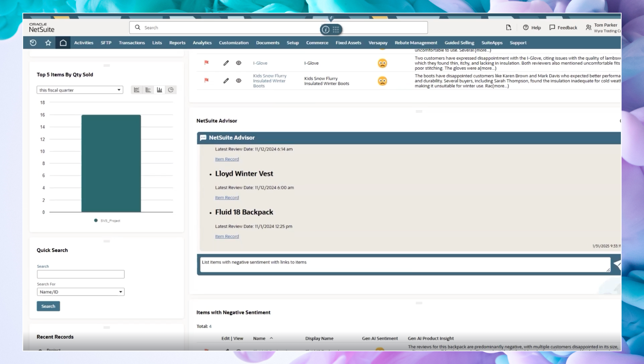This screenshot has height=364, width=644.
Task: View the Kids Snow Flurry boots eye icon
Action: pos(239,81)
